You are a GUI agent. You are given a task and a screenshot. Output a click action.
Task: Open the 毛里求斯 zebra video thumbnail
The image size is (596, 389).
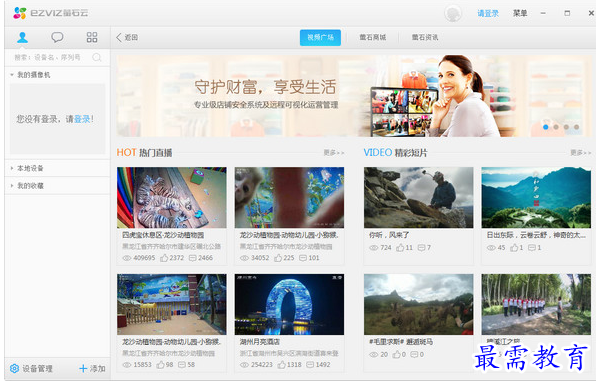418,304
